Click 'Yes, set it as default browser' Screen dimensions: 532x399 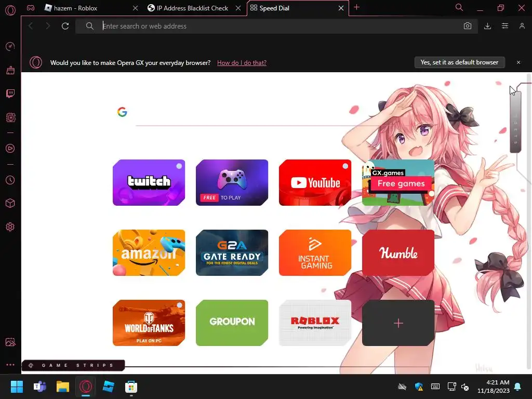(459, 62)
